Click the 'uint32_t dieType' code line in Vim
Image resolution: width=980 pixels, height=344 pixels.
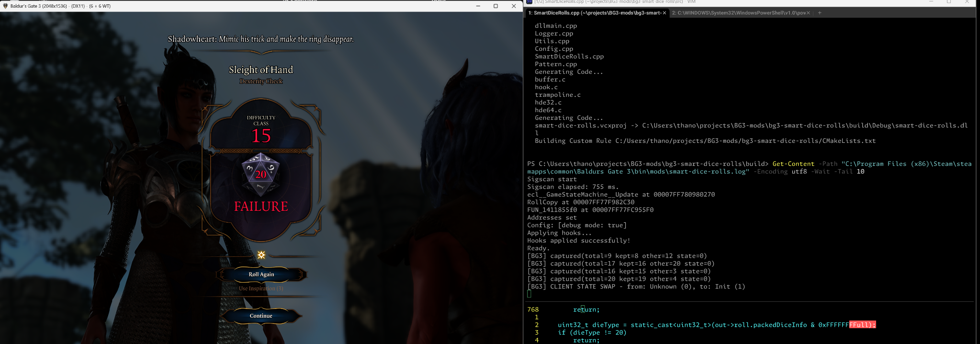coord(717,325)
